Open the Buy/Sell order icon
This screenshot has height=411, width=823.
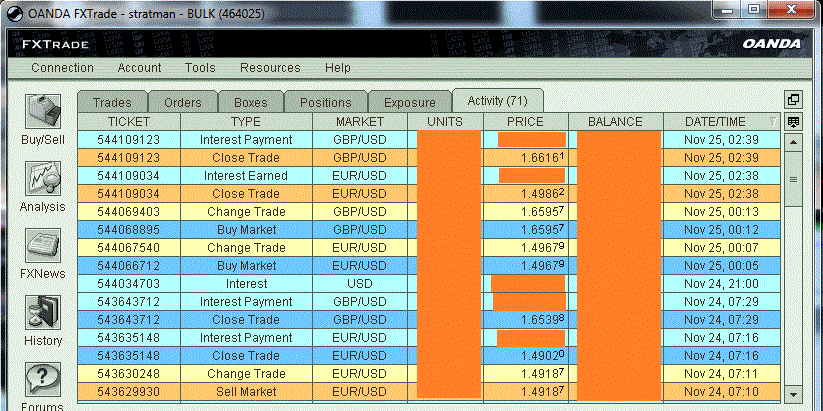(43, 111)
